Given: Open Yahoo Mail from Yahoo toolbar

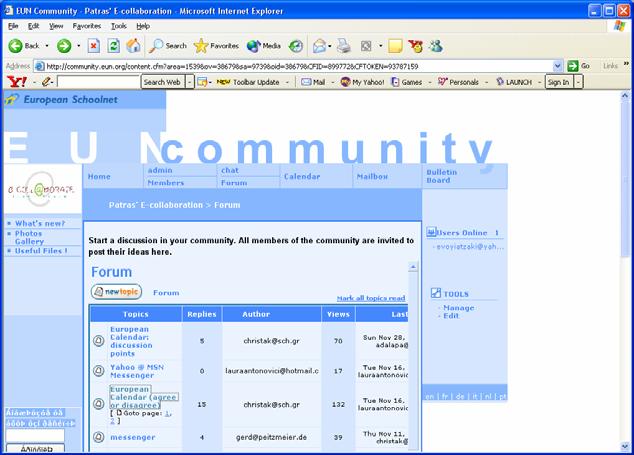Looking at the screenshot, I should click(313, 82).
